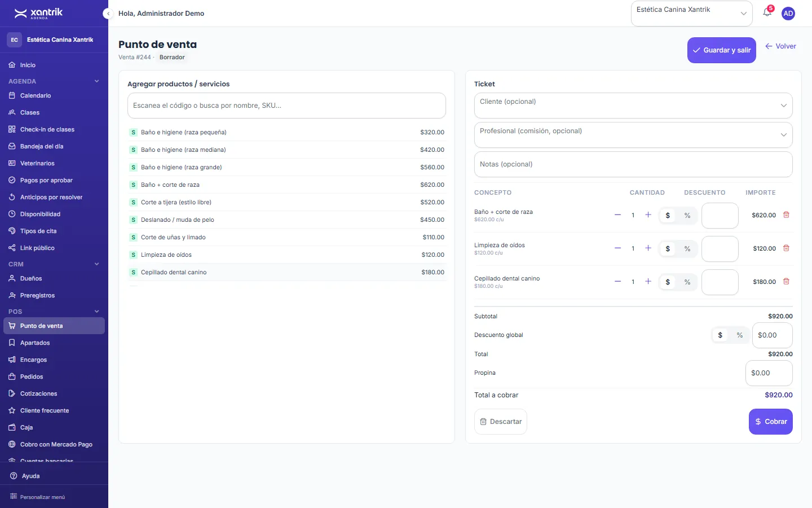This screenshot has height=508, width=812.
Task: Increase quantity of Baño + corte de raza
Action: (x=648, y=215)
